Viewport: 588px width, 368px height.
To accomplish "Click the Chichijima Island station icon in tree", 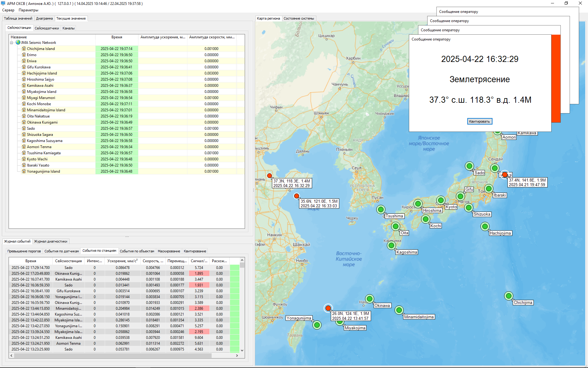I will click(24, 48).
